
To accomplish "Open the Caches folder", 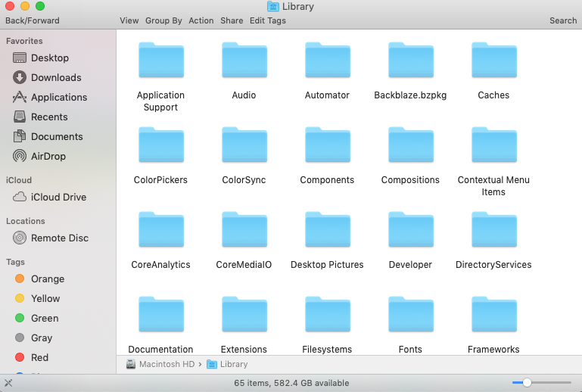I will click(x=493, y=60).
